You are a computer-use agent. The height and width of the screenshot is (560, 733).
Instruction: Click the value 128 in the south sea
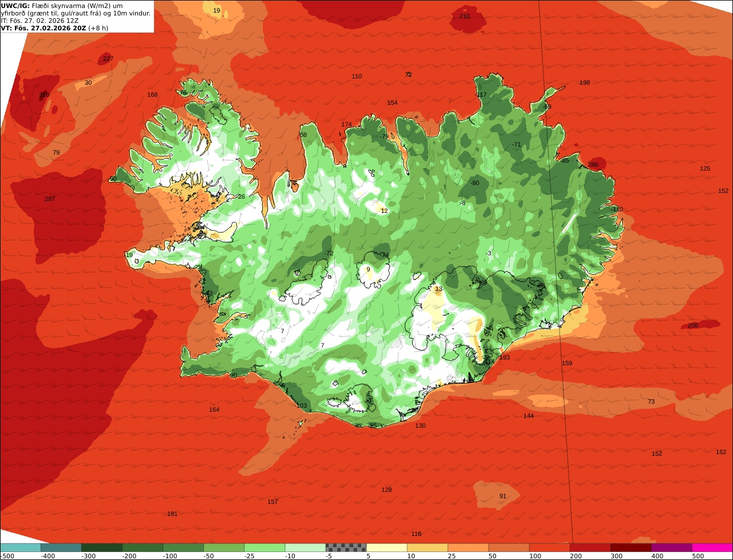tap(387, 490)
